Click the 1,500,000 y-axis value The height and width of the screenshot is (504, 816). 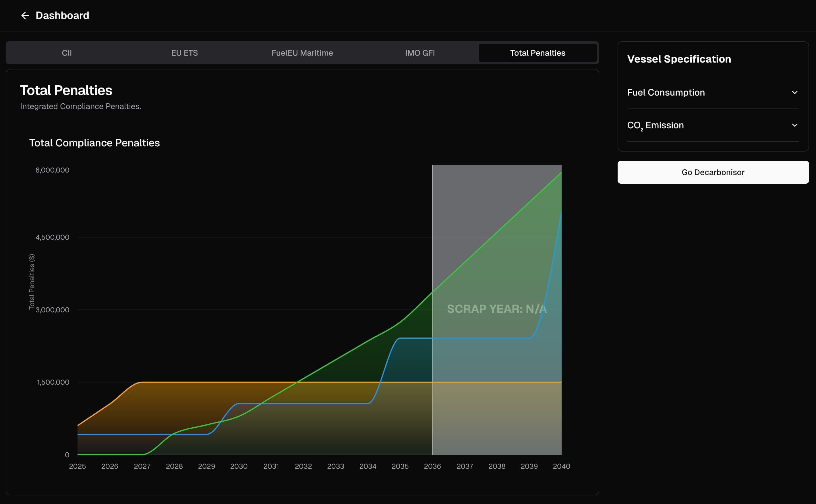(53, 382)
